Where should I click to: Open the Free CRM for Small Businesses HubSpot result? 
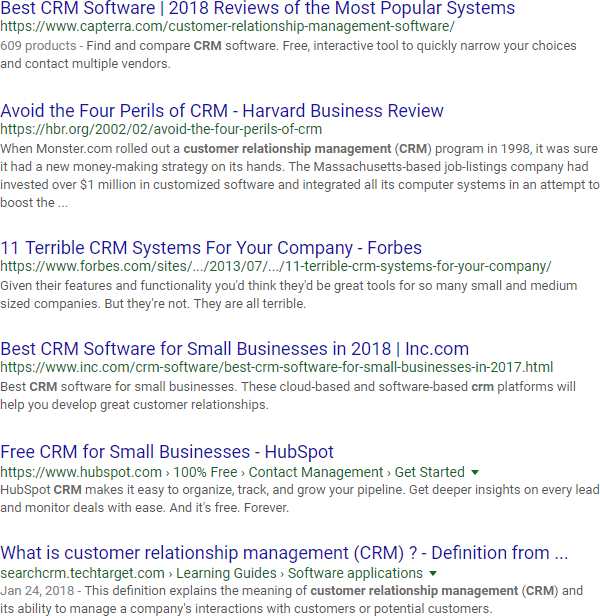pos(167,452)
